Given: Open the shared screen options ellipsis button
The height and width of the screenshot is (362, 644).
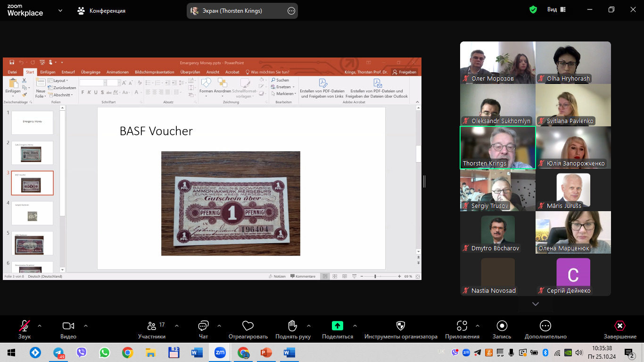Looking at the screenshot, I should pos(291,11).
